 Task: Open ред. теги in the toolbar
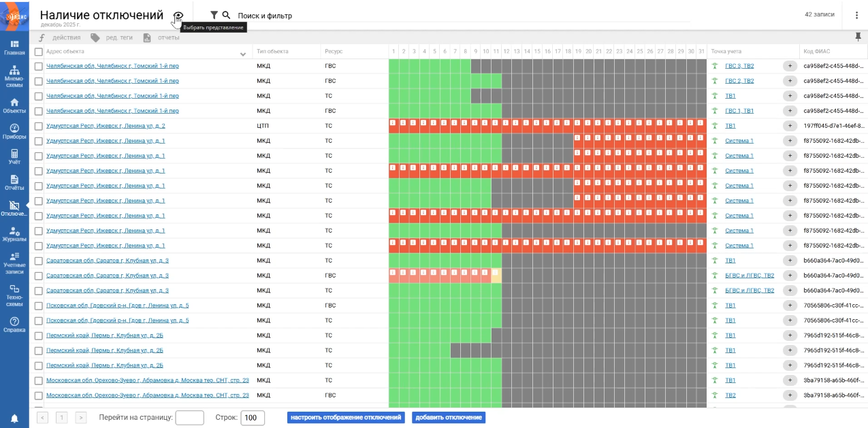point(112,37)
